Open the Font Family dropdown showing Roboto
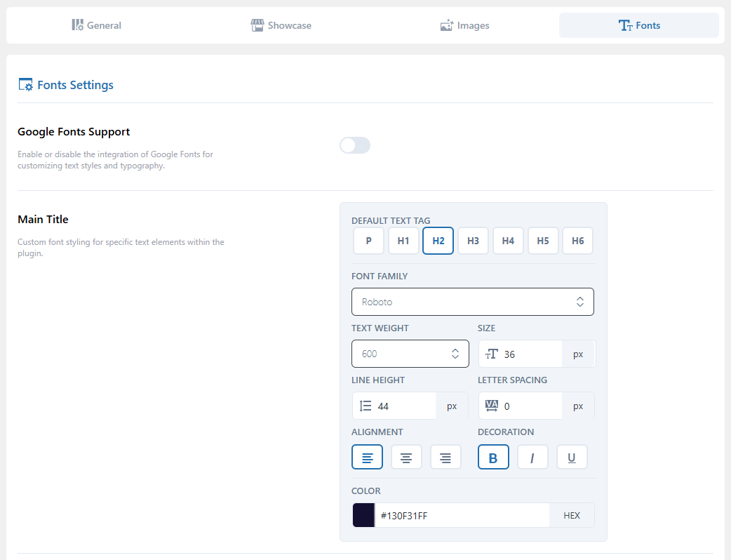The image size is (731, 560). point(473,302)
